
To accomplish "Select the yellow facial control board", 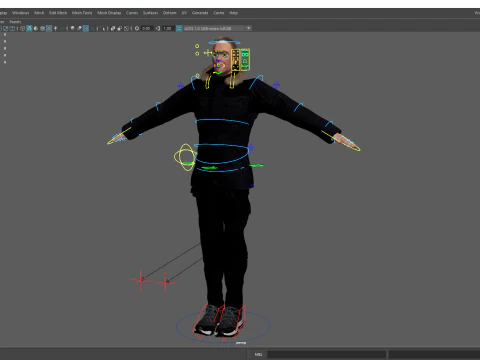I will 236,60.
